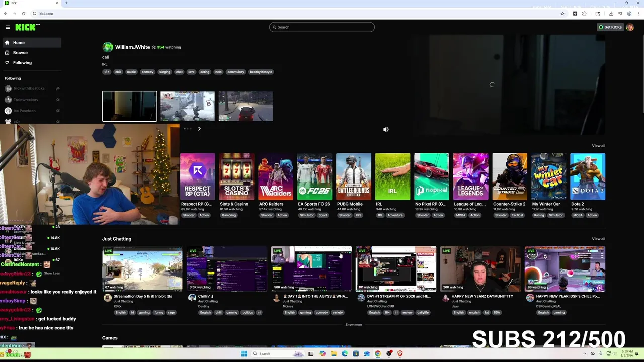Open the IRL category tile
This screenshot has width=644, height=362.
click(392, 176)
